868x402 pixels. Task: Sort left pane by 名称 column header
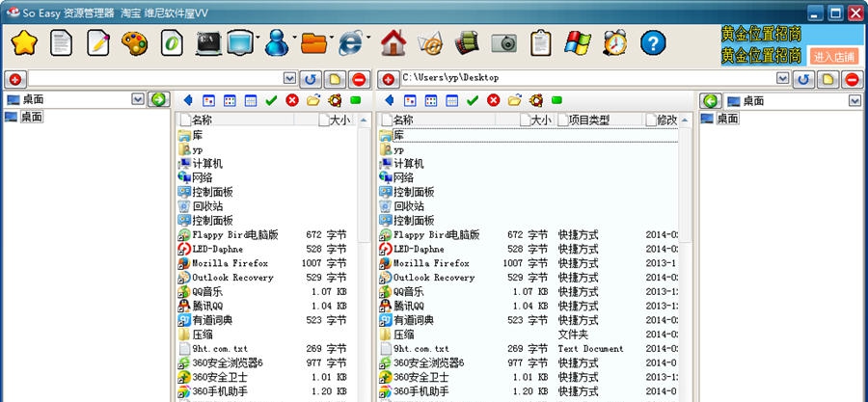coord(236,120)
